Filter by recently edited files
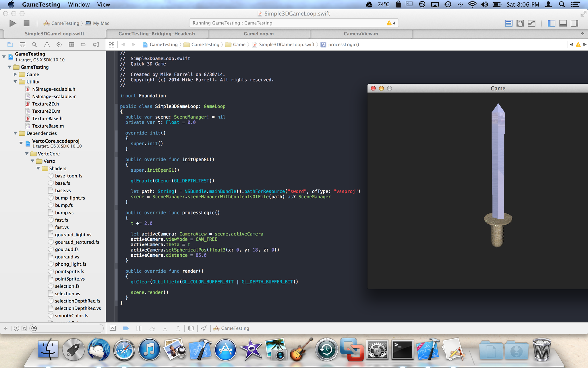The image size is (588, 368). tap(16, 328)
